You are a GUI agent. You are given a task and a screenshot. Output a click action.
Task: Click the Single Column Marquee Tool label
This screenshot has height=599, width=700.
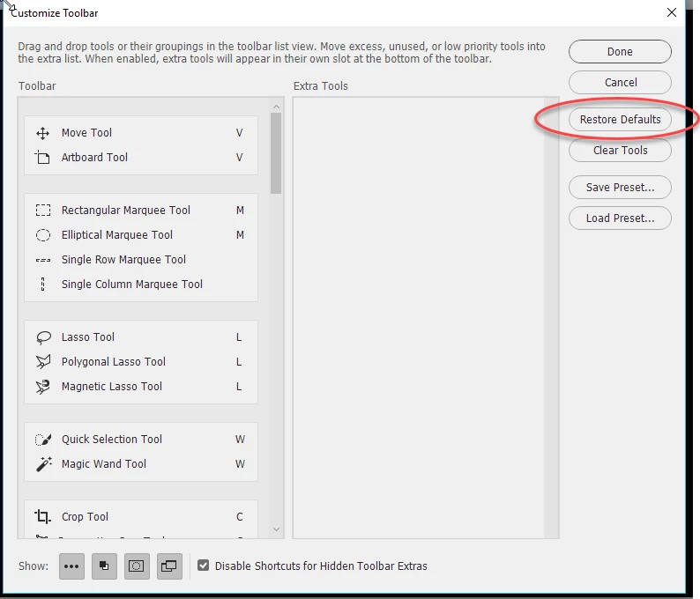click(x=132, y=285)
